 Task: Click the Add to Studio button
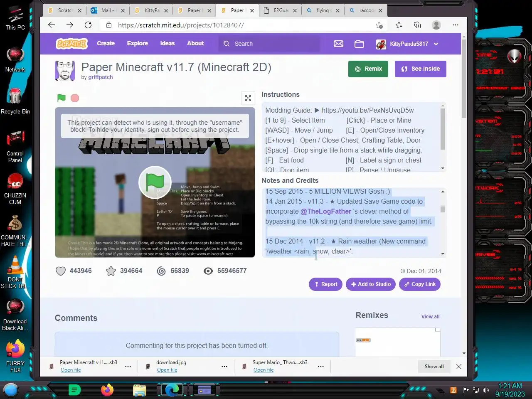pyautogui.click(x=371, y=284)
